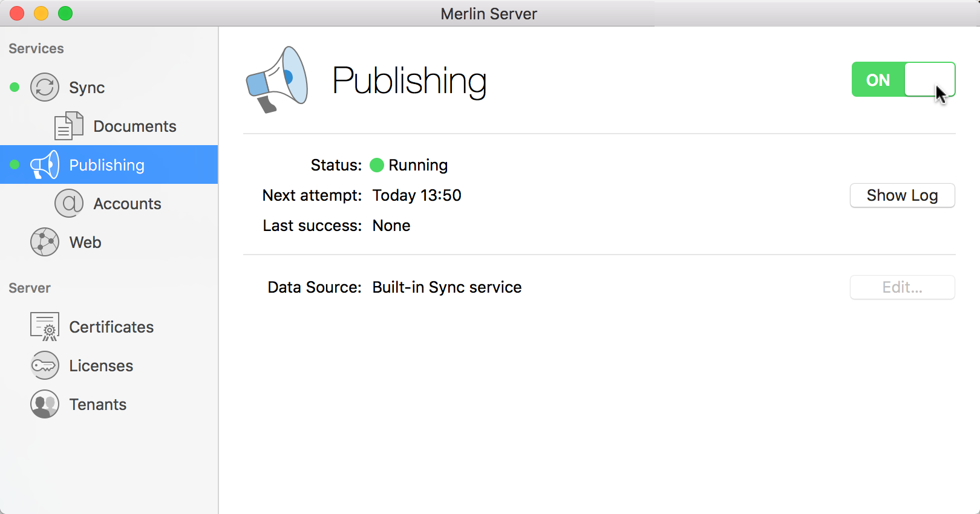Click the Show Log button
Screen dimensions: 980x514
tap(902, 195)
